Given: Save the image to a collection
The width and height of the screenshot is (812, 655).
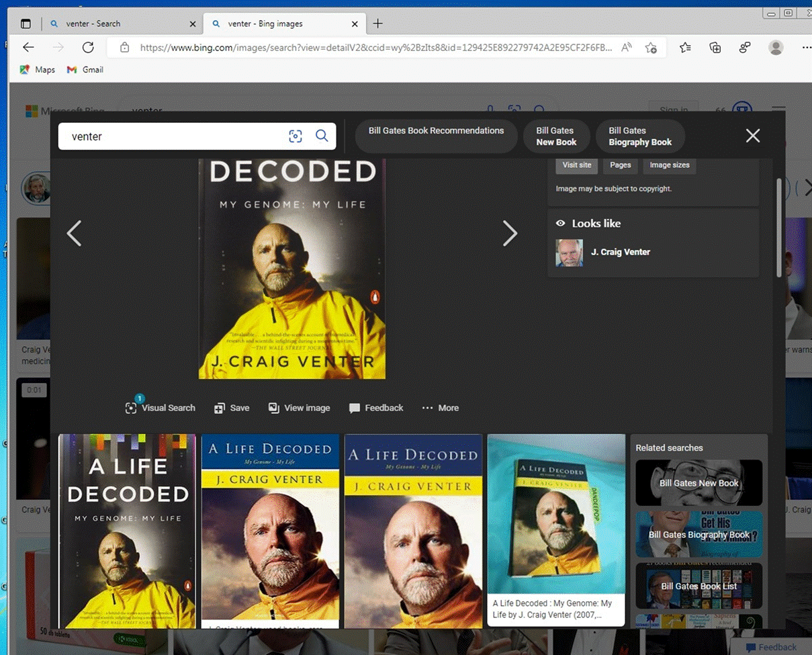Looking at the screenshot, I should (232, 408).
